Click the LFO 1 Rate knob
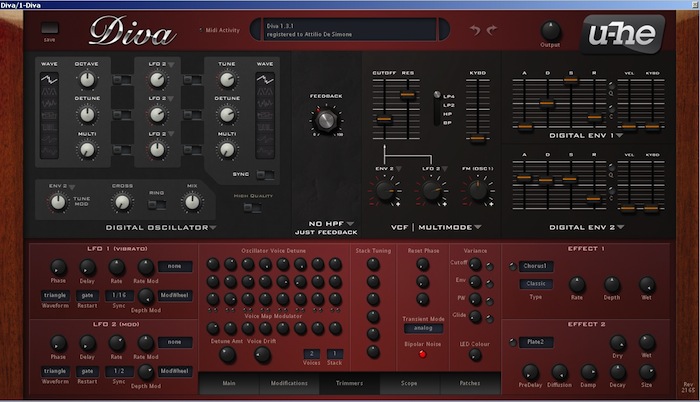 pos(117,268)
